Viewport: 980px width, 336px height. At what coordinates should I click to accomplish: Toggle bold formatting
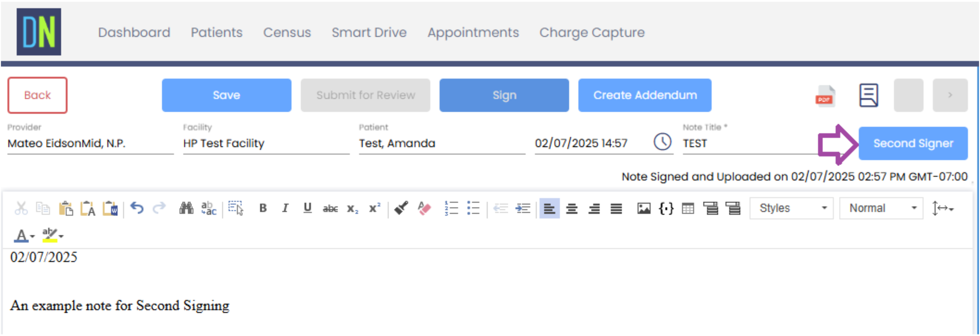tap(263, 208)
